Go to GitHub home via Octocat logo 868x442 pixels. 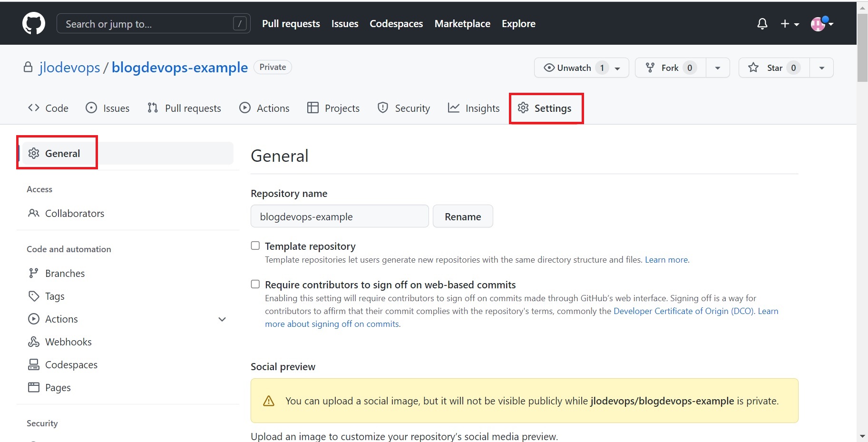click(x=34, y=23)
